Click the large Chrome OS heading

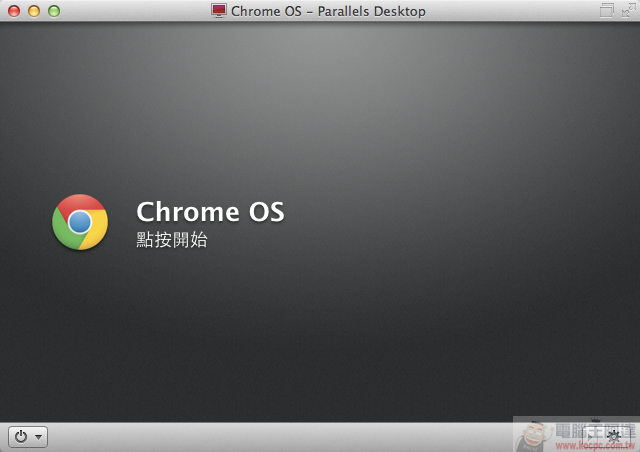point(210,212)
